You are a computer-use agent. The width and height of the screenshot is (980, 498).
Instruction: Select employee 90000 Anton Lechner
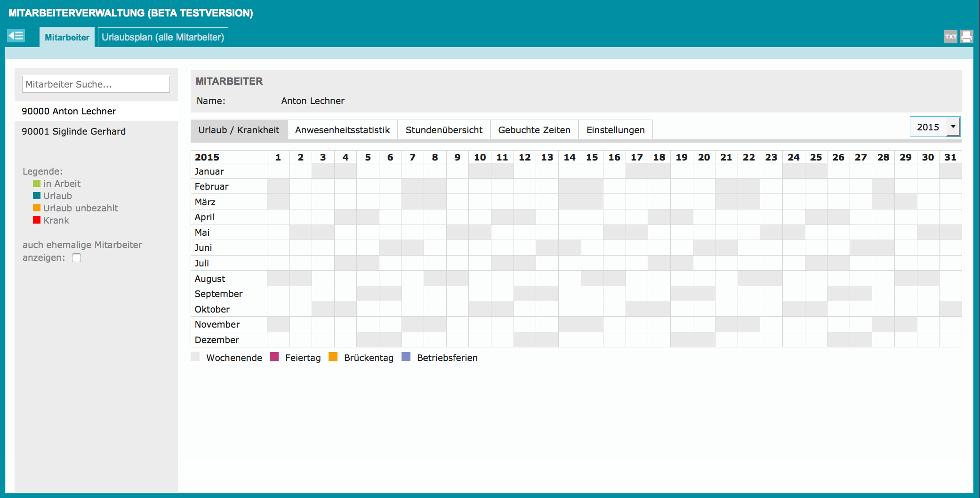click(x=69, y=111)
